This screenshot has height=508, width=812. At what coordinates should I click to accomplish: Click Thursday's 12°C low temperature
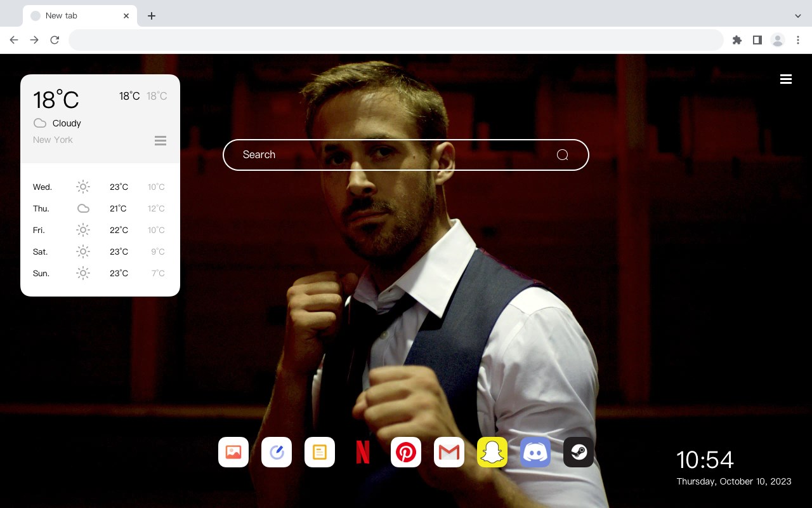click(157, 209)
